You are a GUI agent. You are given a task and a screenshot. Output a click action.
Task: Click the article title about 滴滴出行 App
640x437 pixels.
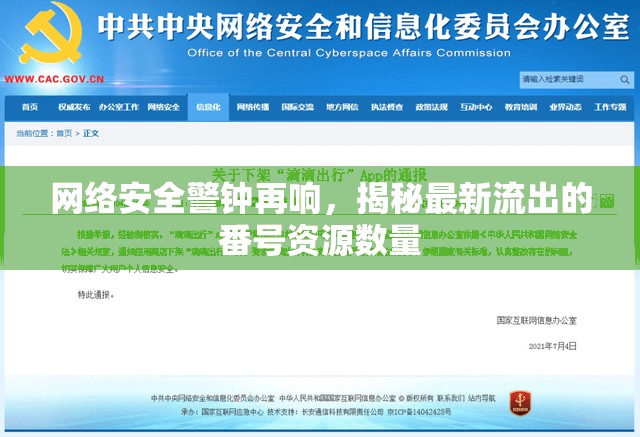tap(319, 176)
